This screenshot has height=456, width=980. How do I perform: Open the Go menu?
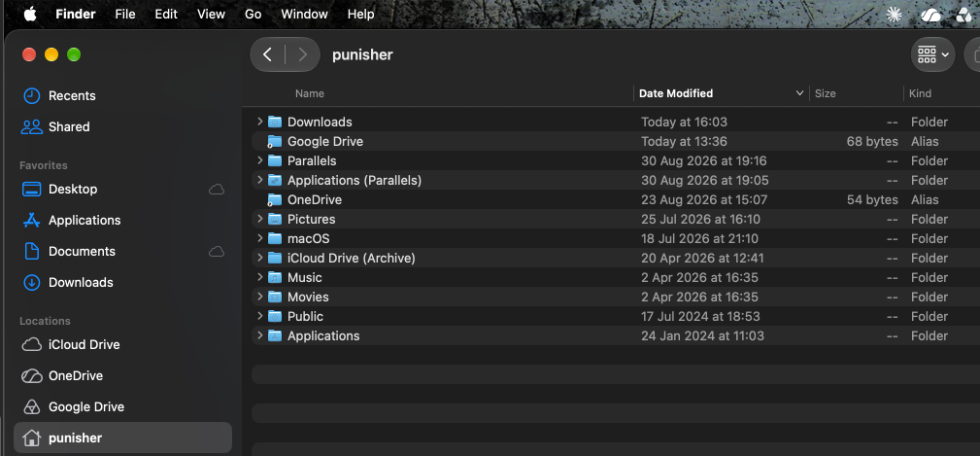(253, 14)
